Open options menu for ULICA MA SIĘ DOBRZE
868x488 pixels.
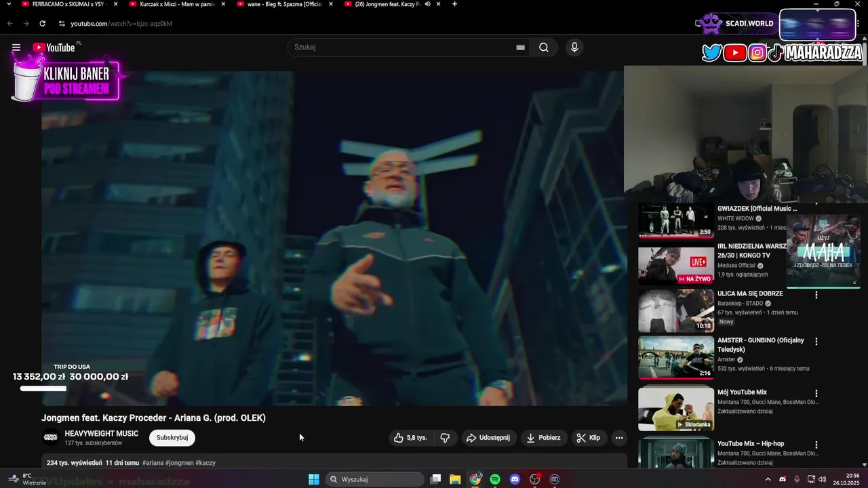click(816, 295)
